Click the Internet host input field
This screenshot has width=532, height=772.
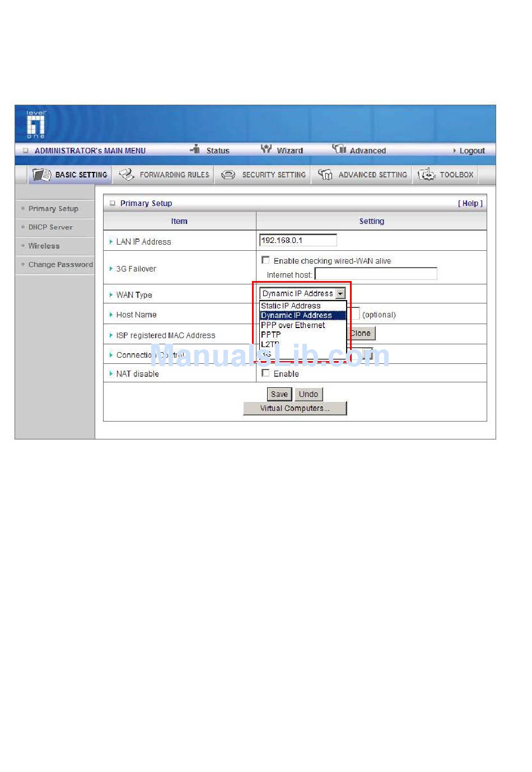[376, 274]
